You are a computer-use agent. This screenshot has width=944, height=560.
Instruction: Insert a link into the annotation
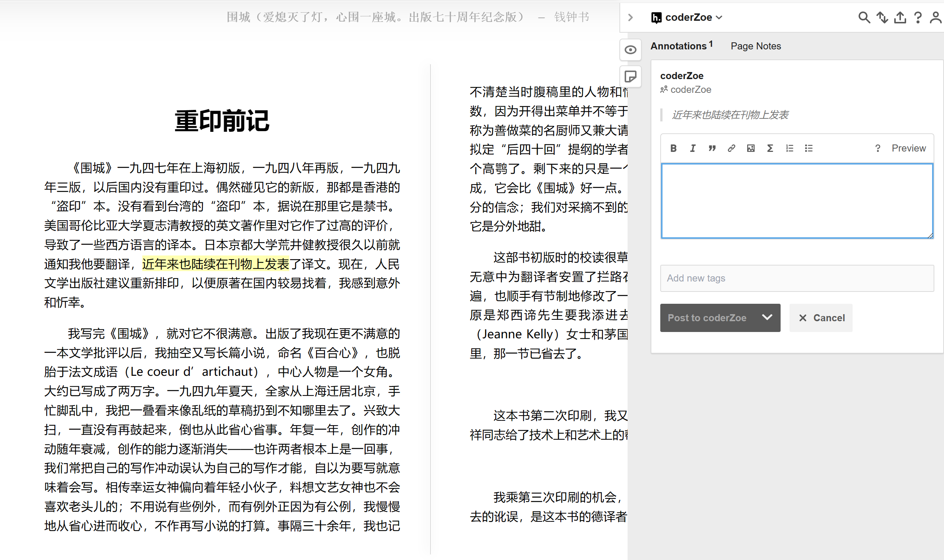click(x=731, y=148)
